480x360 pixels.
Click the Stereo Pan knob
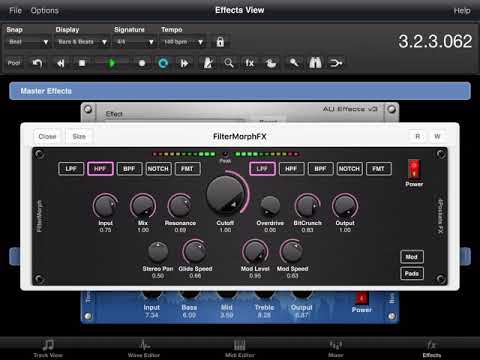[x=158, y=252]
